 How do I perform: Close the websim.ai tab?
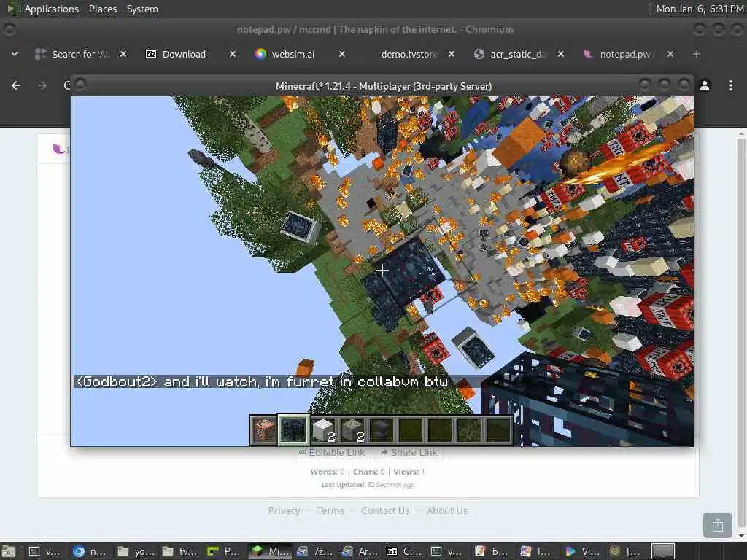point(342,54)
